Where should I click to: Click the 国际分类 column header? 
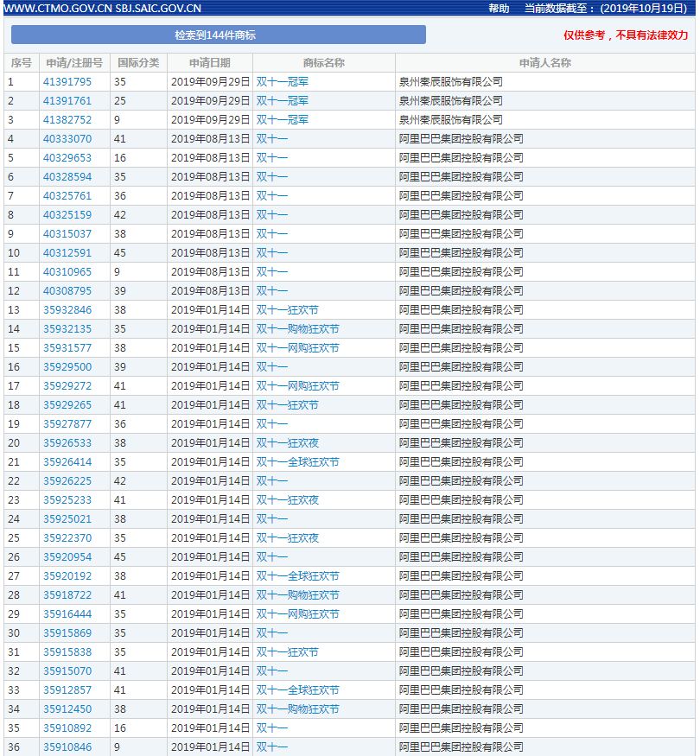(x=138, y=63)
